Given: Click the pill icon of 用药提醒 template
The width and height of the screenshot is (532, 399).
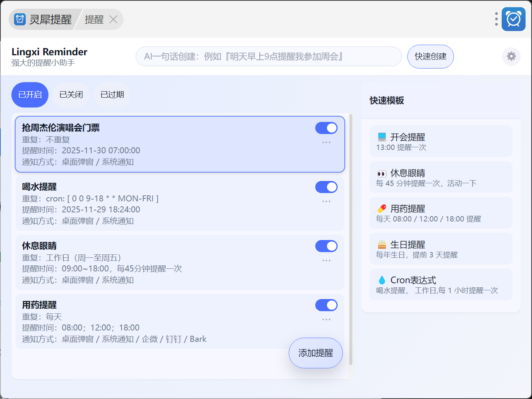Looking at the screenshot, I should [382, 209].
